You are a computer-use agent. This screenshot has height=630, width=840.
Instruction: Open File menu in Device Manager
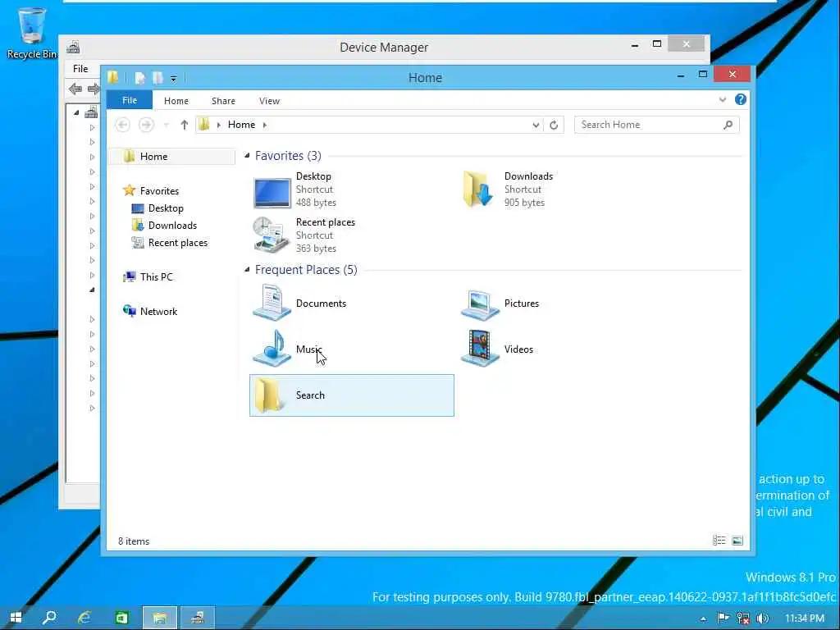coord(80,69)
